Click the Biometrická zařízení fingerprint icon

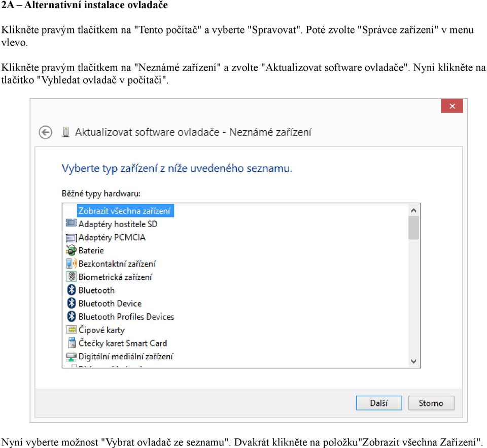[72, 277]
